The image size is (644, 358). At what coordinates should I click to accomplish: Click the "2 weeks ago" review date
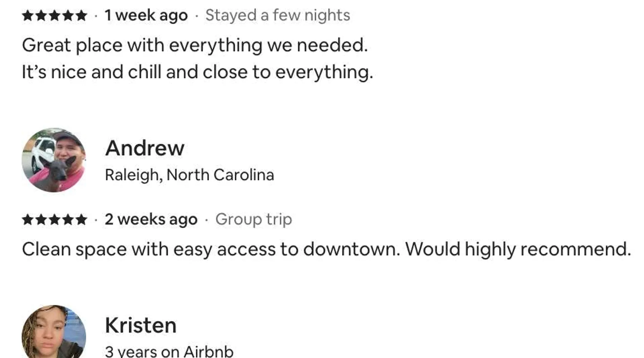pos(151,219)
